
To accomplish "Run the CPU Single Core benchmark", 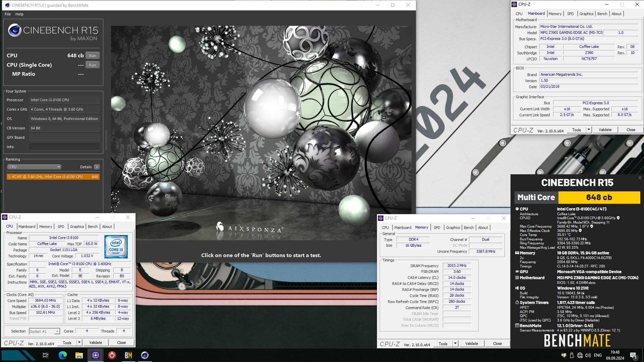I will [x=92, y=65].
